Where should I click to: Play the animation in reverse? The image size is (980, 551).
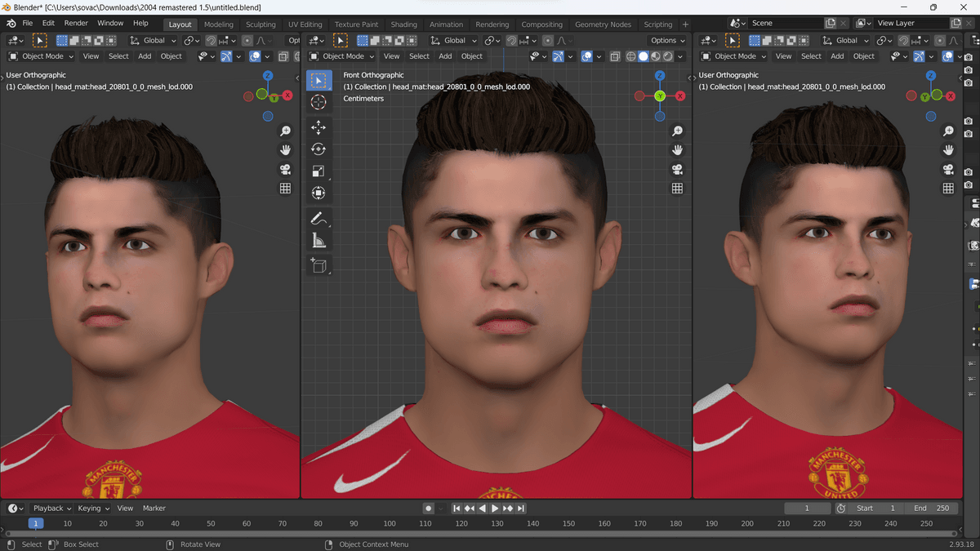click(x=483, y=509)
